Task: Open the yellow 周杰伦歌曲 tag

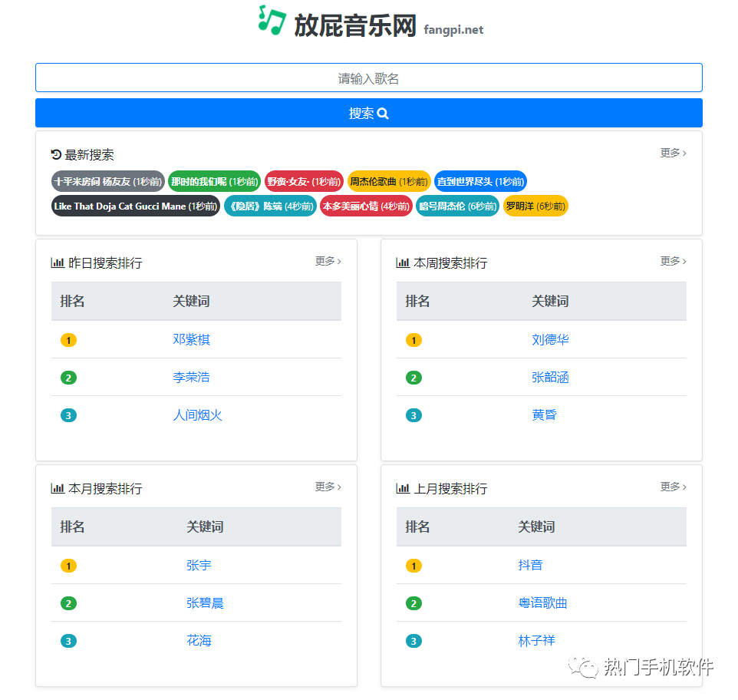Action: 389,182
